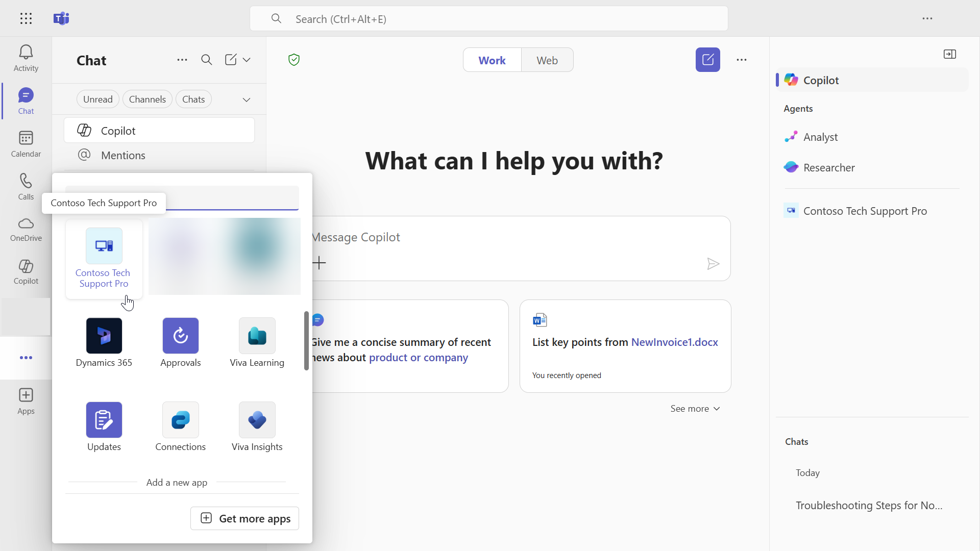Open the Analyst agent
Image resolution: width=980 pixels, height=551 pixels.
tap(872, 137)
